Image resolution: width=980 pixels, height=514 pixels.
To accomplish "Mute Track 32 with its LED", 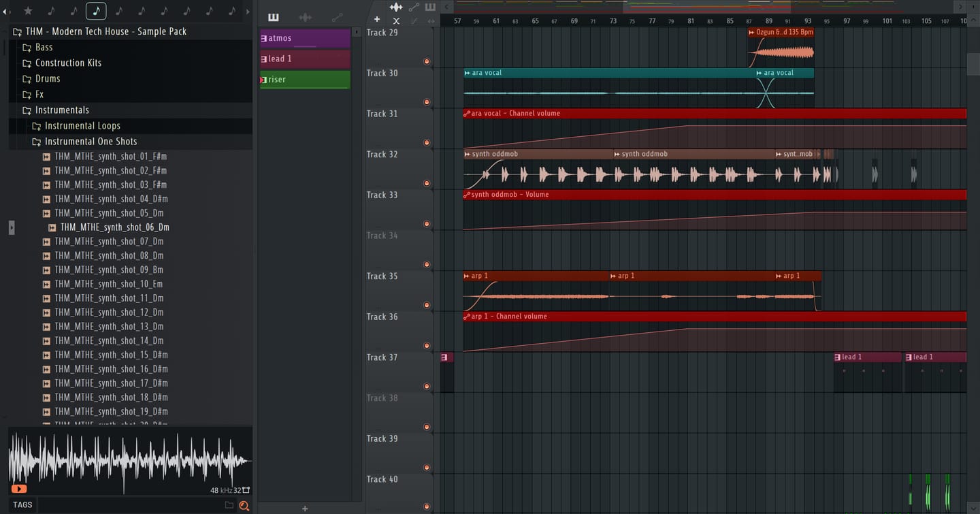I will pos(427,183).
